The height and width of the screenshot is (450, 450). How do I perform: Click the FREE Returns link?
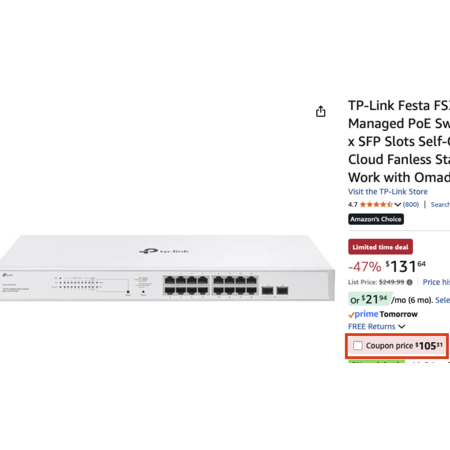click(372, 327)
